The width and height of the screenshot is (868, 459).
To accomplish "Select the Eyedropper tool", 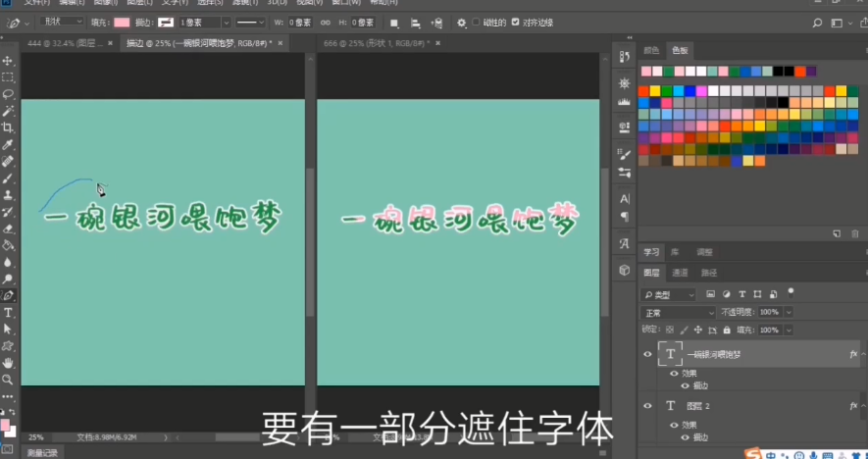I will click(8, 145).
